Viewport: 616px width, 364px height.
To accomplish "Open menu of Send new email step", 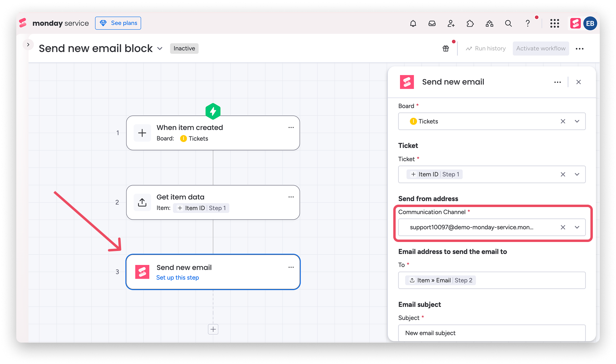I will 291,267.
